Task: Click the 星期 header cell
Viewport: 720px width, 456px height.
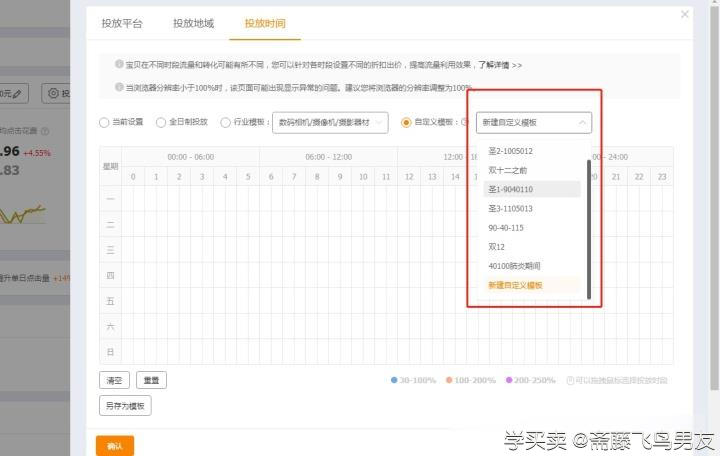Action: tap(110, 166)
